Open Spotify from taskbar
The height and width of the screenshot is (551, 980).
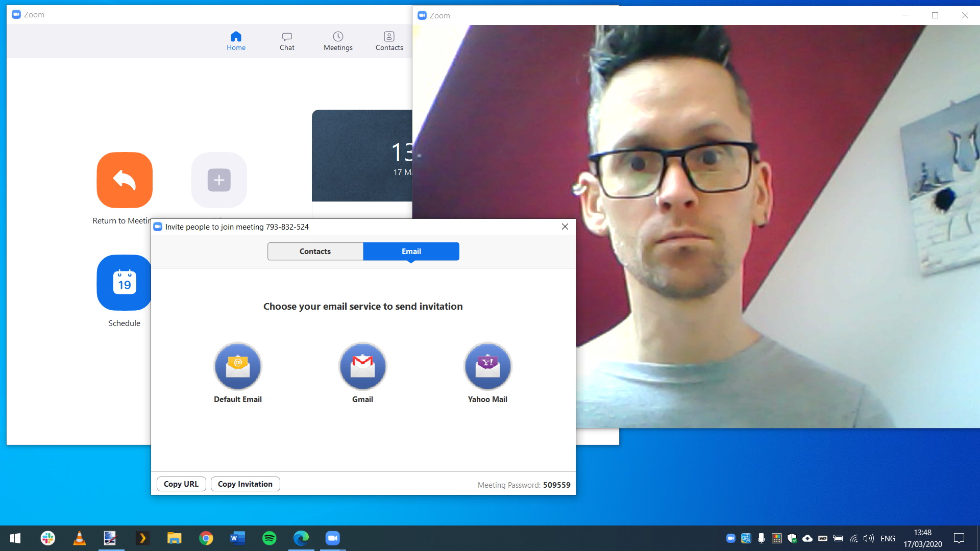(269, 538)
